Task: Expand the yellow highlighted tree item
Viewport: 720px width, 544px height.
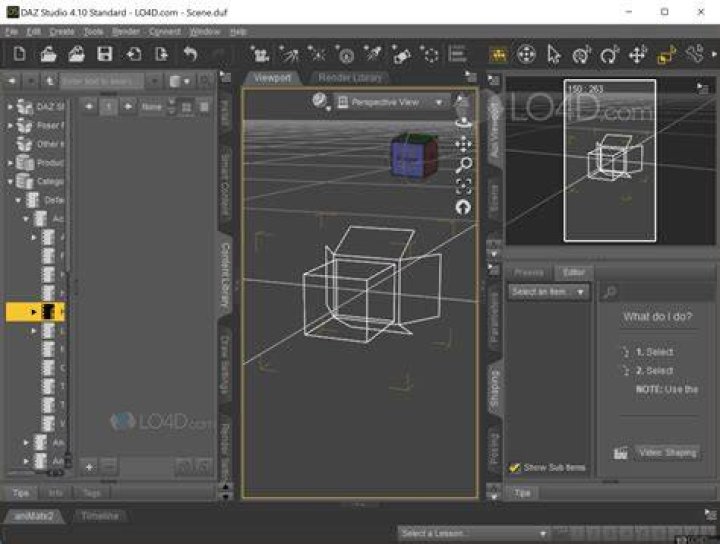Action: pyautogui.click(x=34, y=312)
